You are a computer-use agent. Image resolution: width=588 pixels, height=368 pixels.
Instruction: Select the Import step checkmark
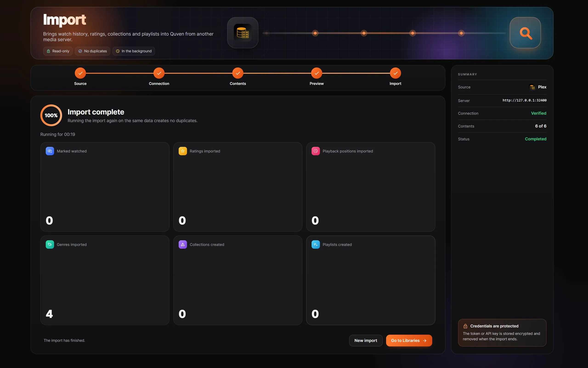point(395,73)
